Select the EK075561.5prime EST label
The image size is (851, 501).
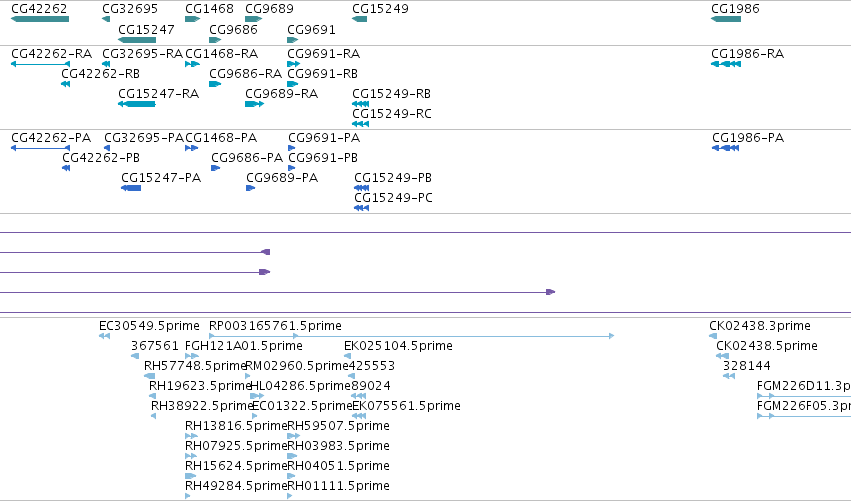pos(407,407)
